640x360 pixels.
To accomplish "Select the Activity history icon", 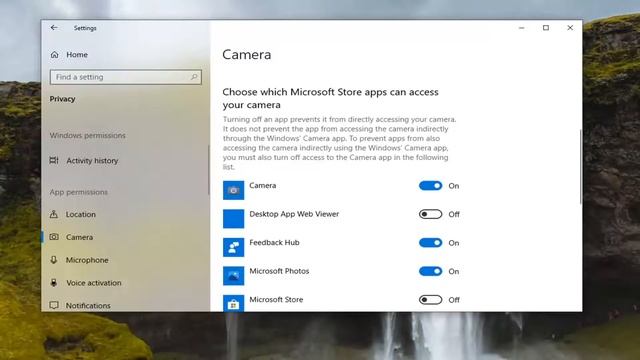I will (x=54, y=160).
